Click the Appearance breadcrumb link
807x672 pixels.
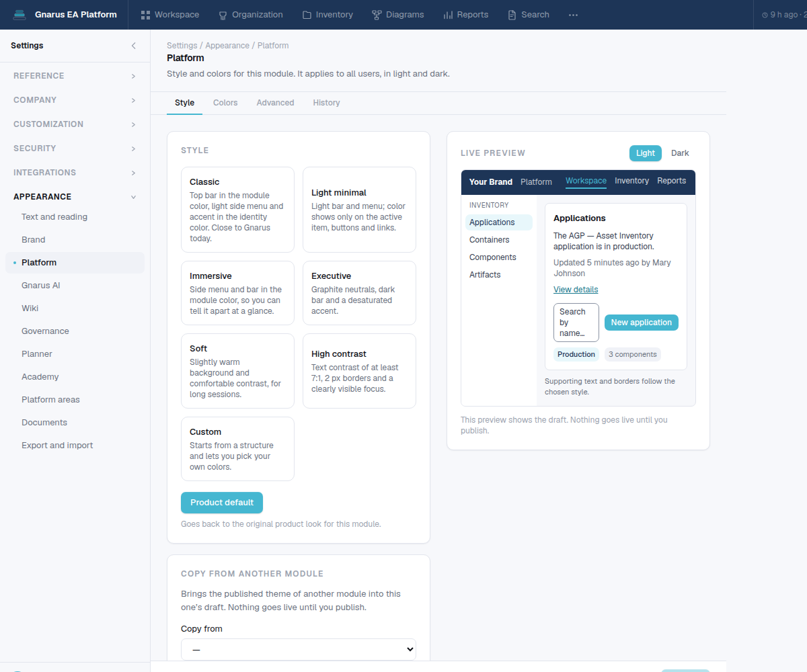point(227,46)
